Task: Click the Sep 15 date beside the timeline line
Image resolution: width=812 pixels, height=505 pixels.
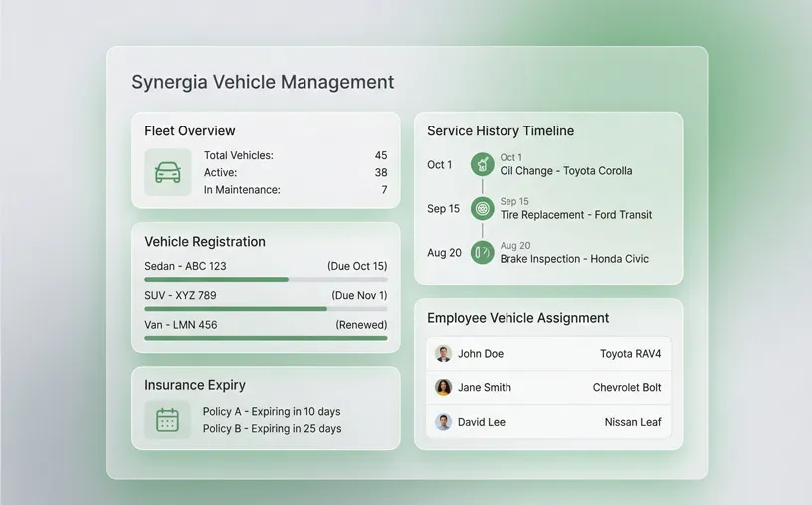Action: [x=443, y=209]
